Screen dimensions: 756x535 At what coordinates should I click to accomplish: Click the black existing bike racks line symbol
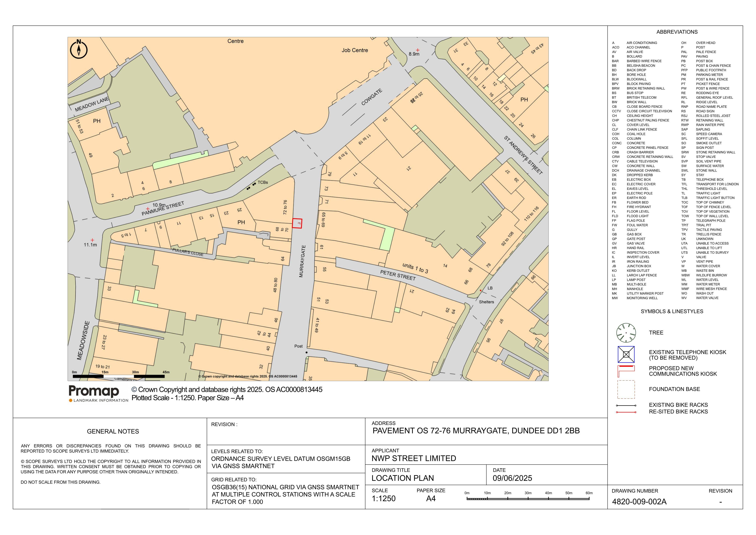point(626,406)
